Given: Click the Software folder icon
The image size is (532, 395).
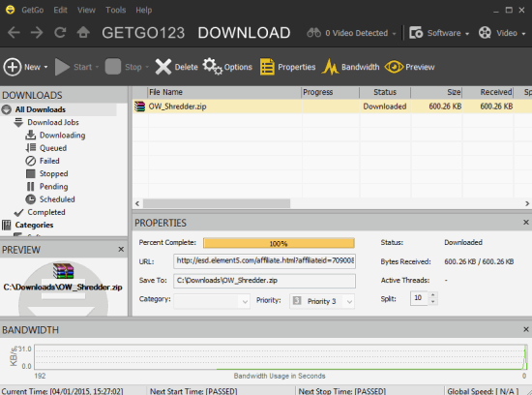Looking at the screenshot, I should [416, 33].
